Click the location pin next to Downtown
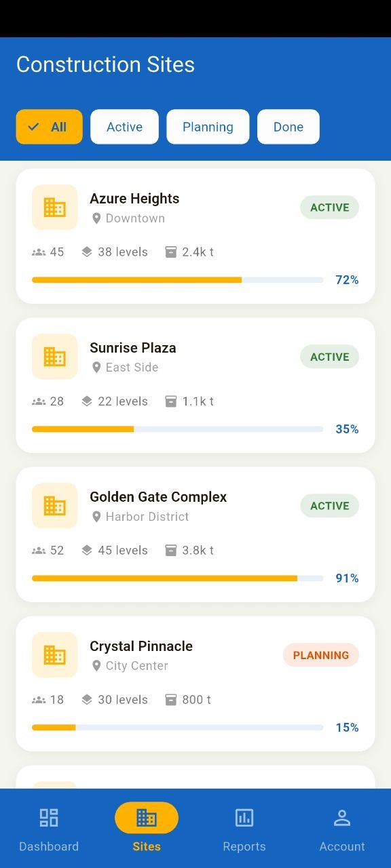391x868 pixels. click(96, 218)
